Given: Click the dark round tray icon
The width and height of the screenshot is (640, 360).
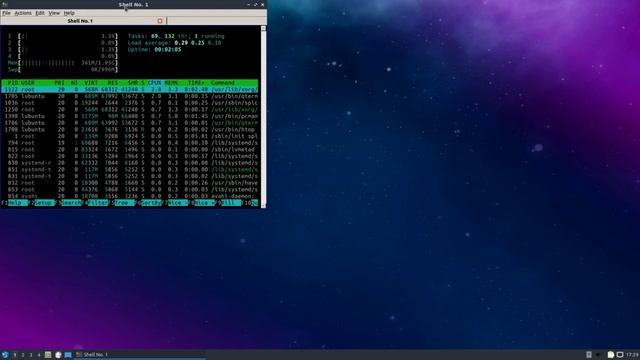Looking at the screenshot, I should [x=598, y=355].
